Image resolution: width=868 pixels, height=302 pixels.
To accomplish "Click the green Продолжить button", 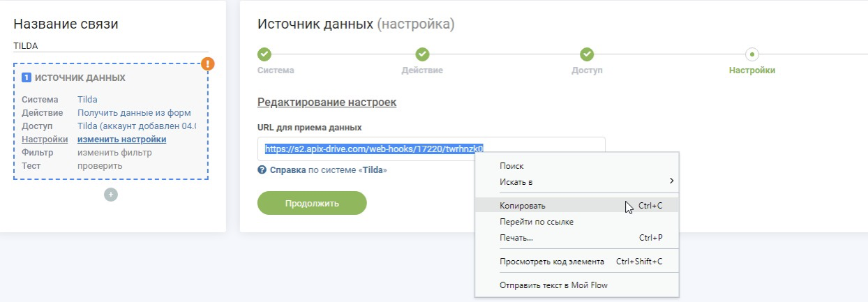I will pyautogui.click(x=312, y=203).
